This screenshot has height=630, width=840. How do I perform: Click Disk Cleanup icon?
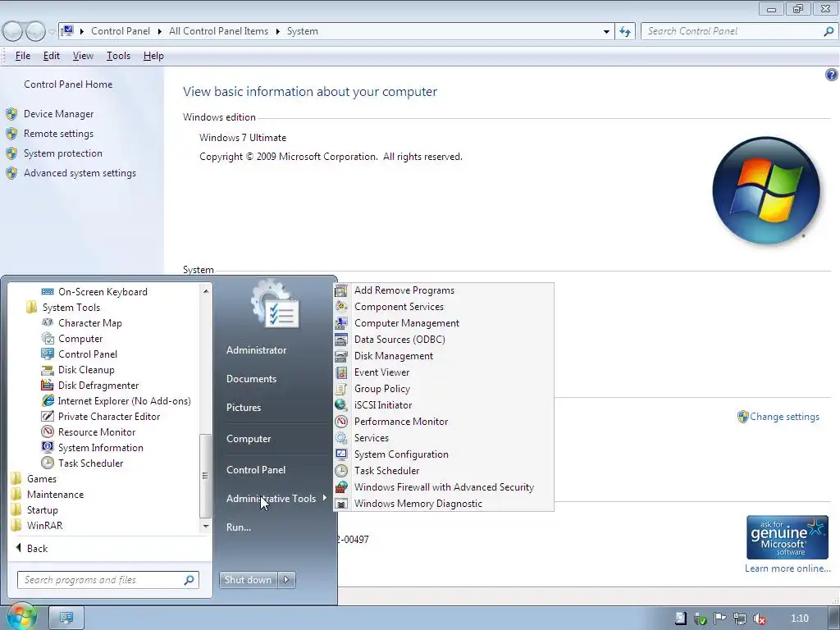(48, 370)
